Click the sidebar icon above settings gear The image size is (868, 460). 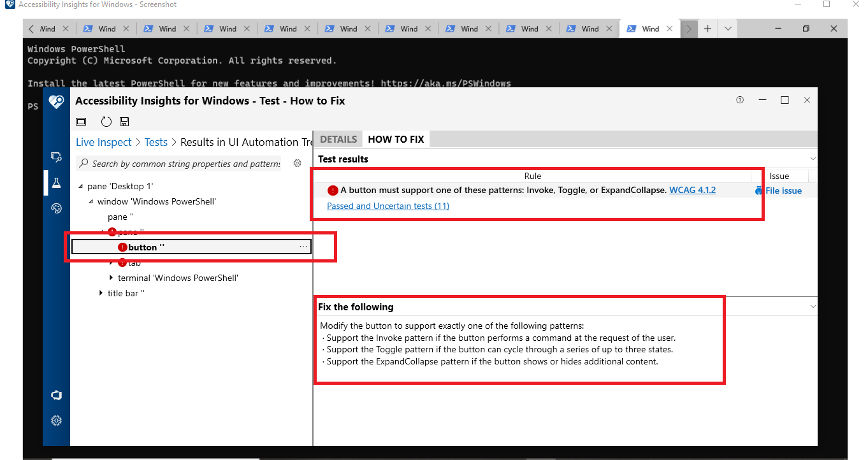click(x=56, y=395)
